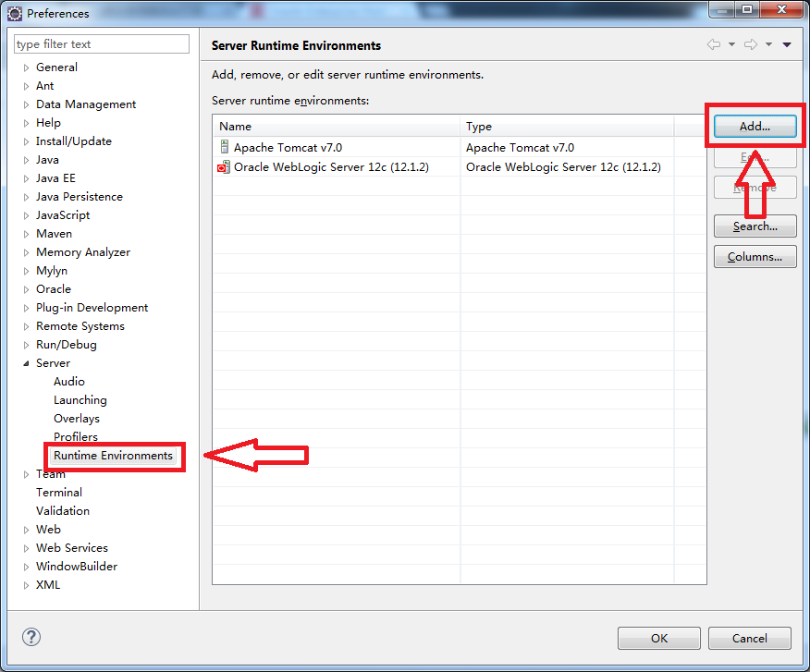Click the Columns... button
This screenshot has width=810, height=672.
tap(755, 257)
